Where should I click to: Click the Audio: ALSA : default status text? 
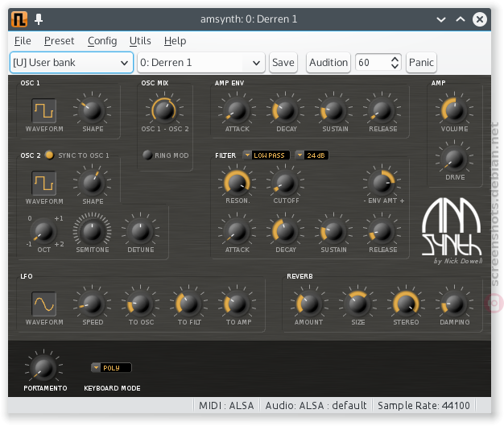point(316,405)
